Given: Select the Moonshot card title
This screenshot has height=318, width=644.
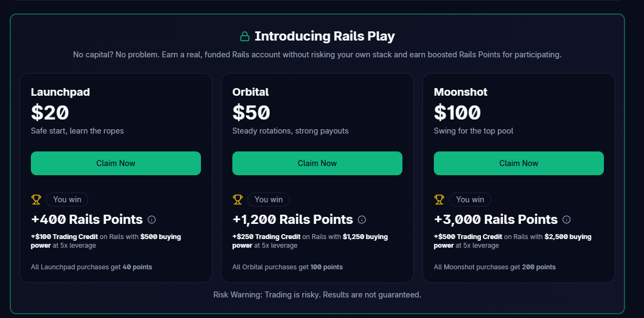Looking at the screenshot, I should coord(460,92).
